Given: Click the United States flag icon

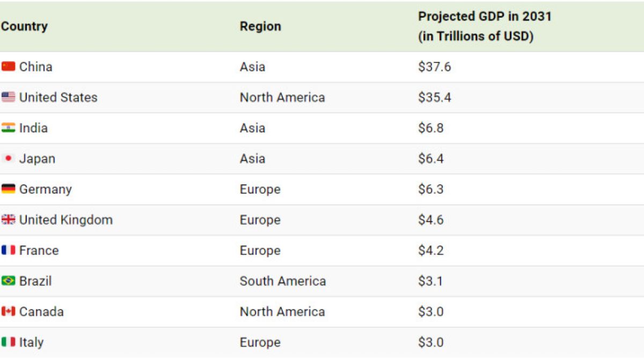Looking at the screenshot, I should (8, 97).
